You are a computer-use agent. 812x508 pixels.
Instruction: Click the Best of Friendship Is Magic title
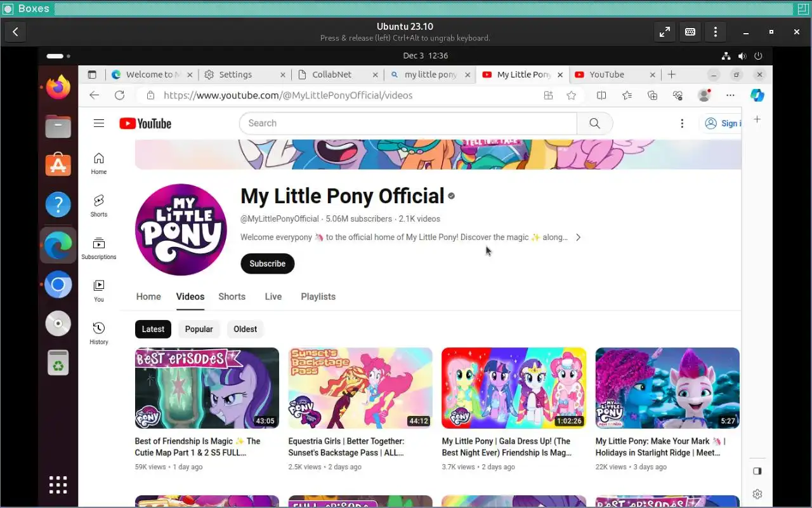[197, 447]
